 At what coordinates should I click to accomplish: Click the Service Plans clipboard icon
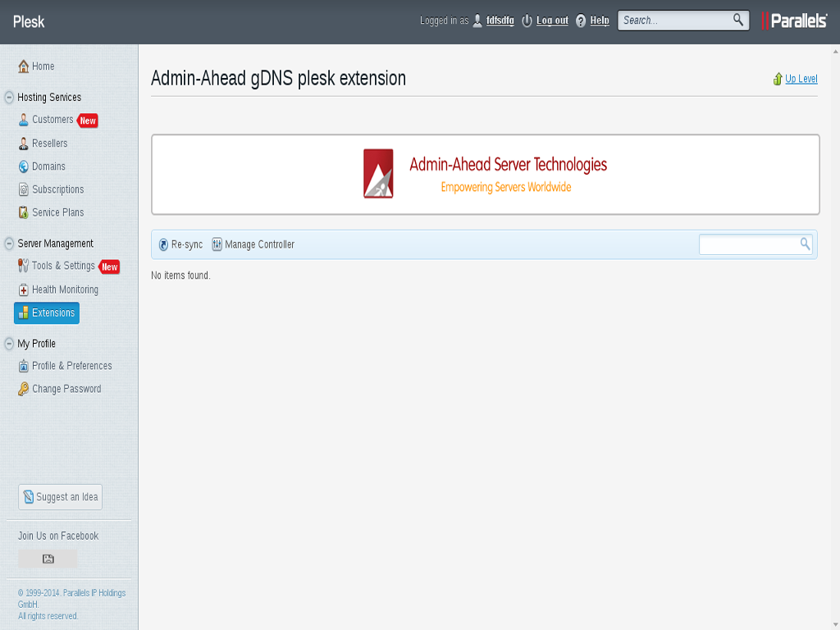click(x=23, y=212)
